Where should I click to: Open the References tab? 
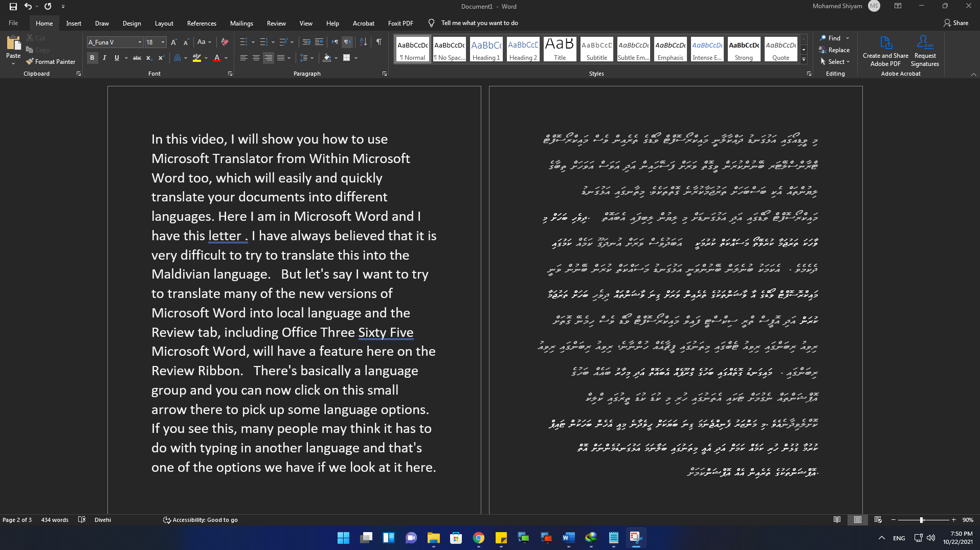tap(202, 24)
